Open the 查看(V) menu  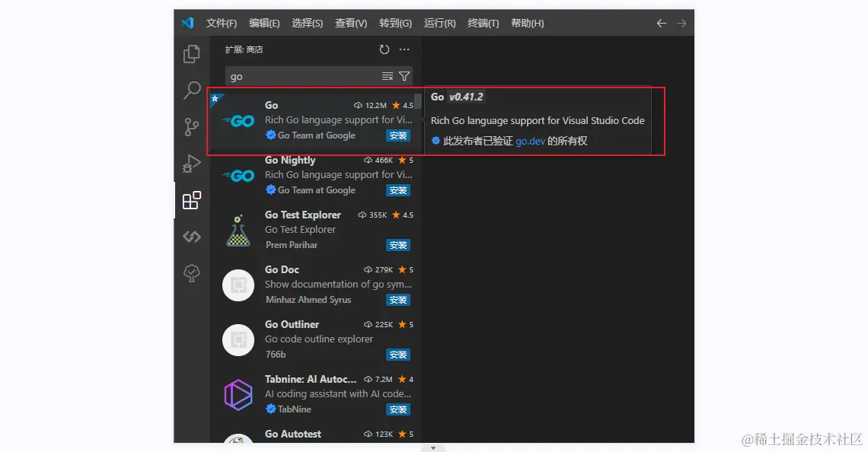pyautogui.click(x=351, y=24)
